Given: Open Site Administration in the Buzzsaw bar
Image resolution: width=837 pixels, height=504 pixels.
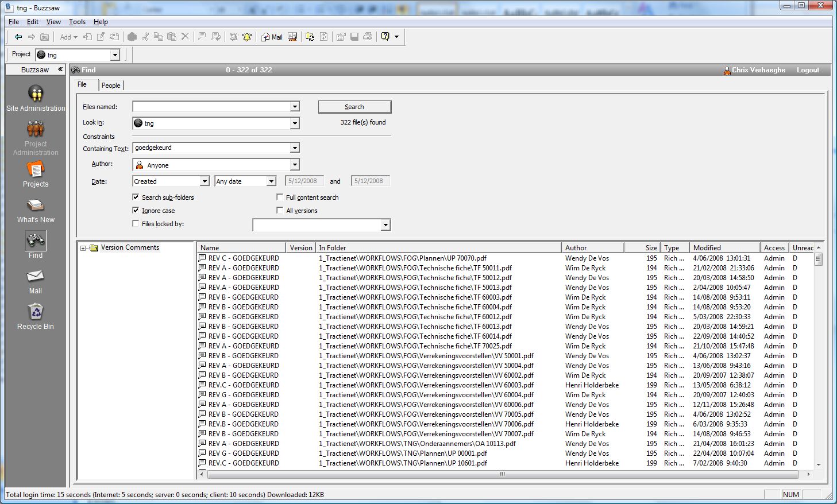Looking at the screenshot, I should click(x=36, y=98).
